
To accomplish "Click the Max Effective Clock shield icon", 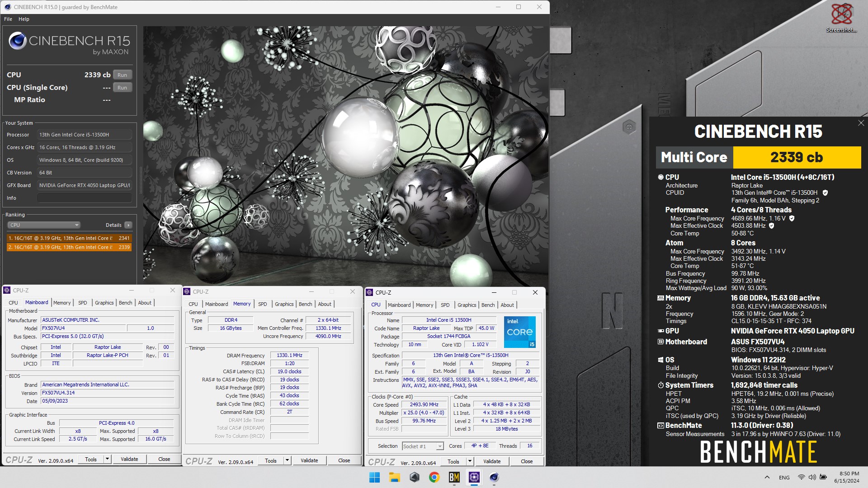I will [x=771, y=225].
